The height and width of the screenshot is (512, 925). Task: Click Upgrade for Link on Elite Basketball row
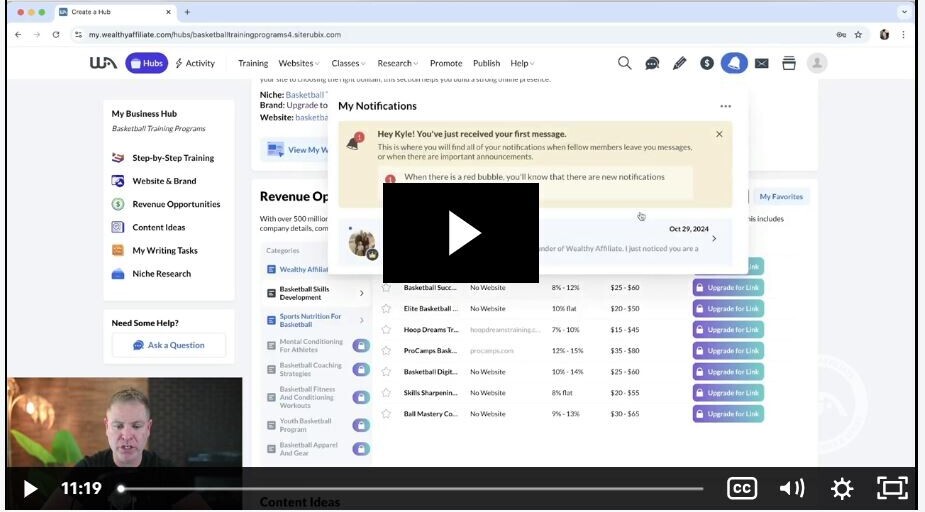[728, 308]
